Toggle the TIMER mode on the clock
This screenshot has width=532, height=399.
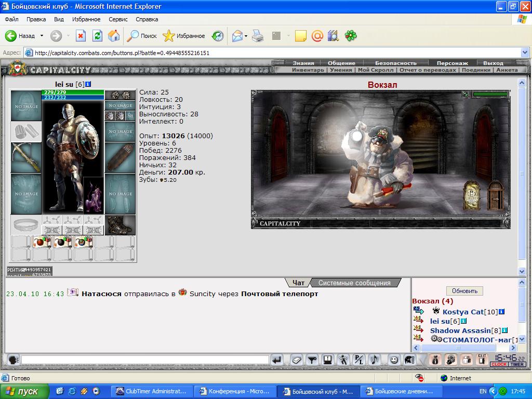click(517, 364)
